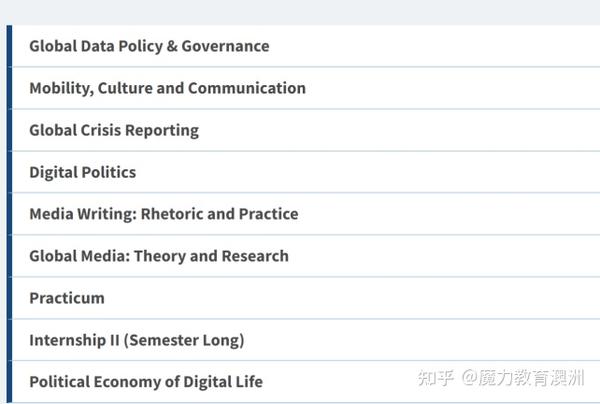Expand the Digital Politics row
The width and height of the screenshot is (600, 404).
pos(306,172)
